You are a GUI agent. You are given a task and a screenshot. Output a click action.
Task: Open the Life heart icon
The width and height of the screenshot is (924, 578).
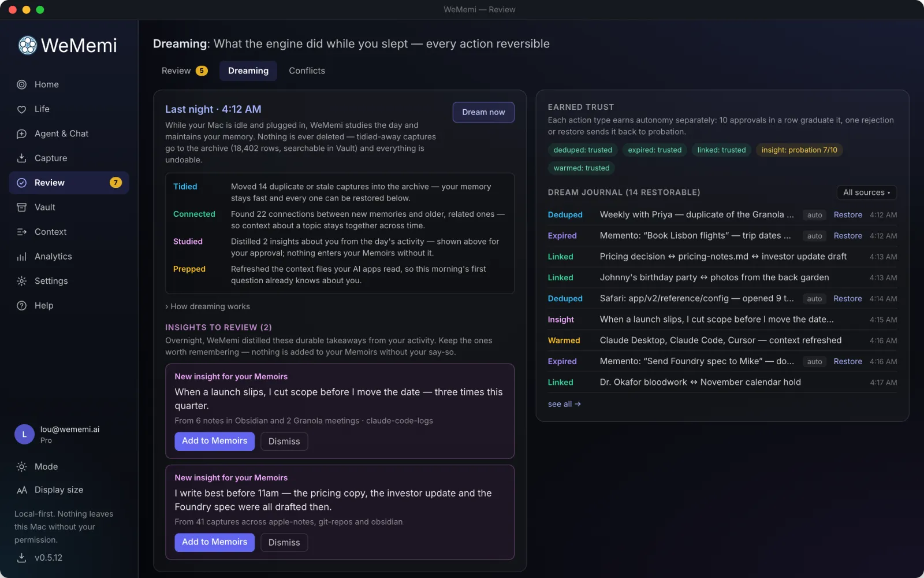pyautogui.click(x=22, y=109)
